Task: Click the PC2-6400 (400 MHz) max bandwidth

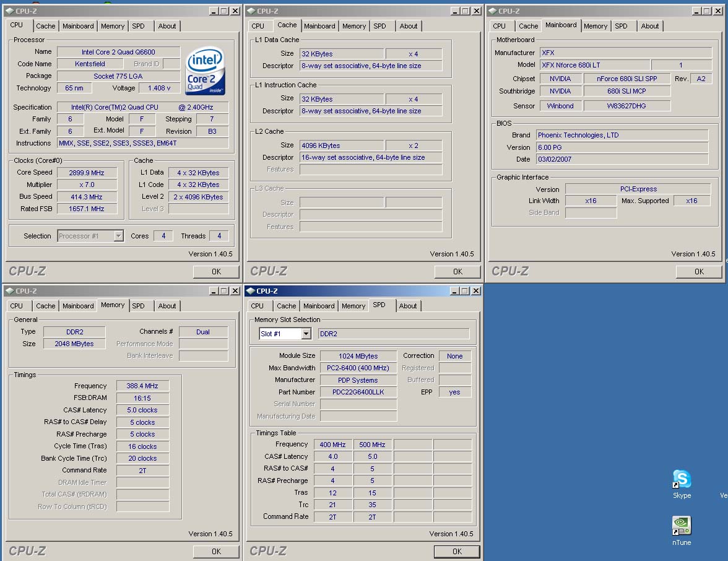Action: (x=358, y=368)
